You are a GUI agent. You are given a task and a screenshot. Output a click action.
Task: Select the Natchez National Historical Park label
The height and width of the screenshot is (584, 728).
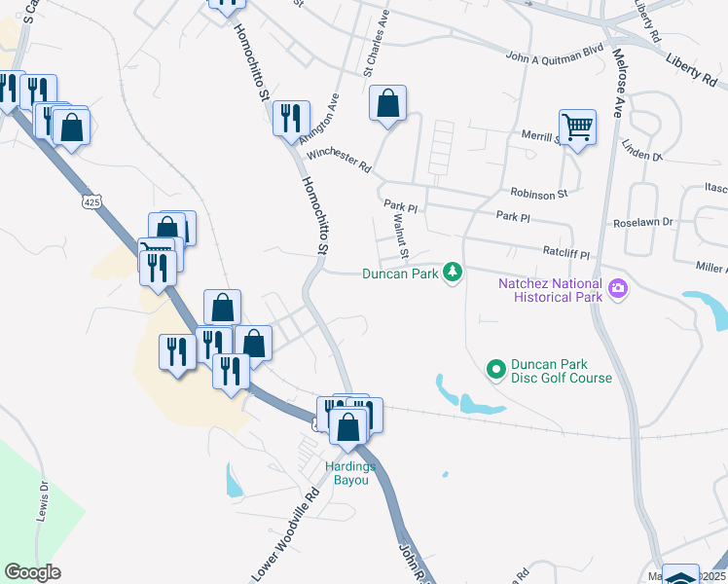coord(551,290)
